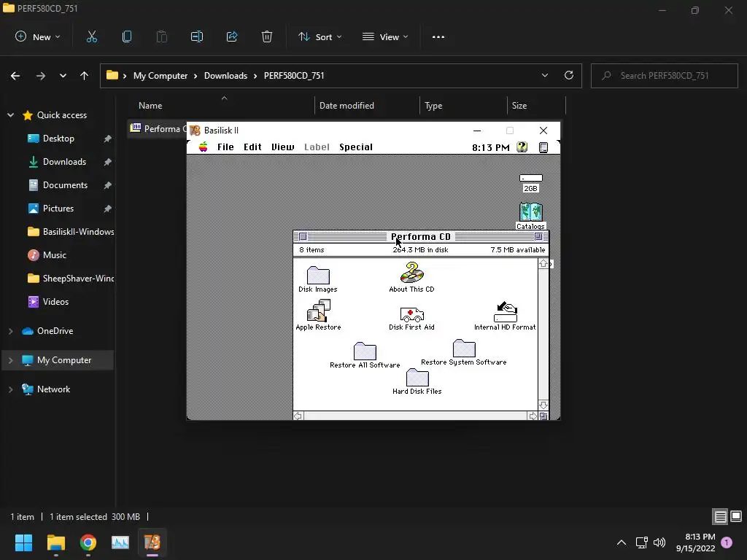Screen dimensions: 747x560
Task: Click the Basilisk II taskbar icon
Action: click(x=152, y=542)
